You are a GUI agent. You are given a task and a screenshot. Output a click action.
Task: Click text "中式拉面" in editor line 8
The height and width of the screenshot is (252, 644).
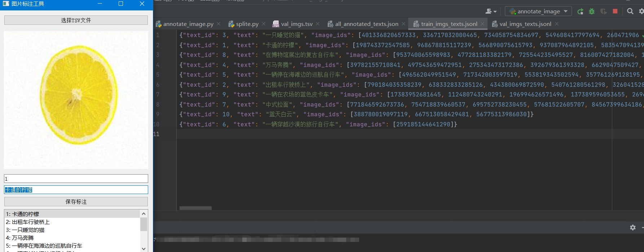coord(277,104)
